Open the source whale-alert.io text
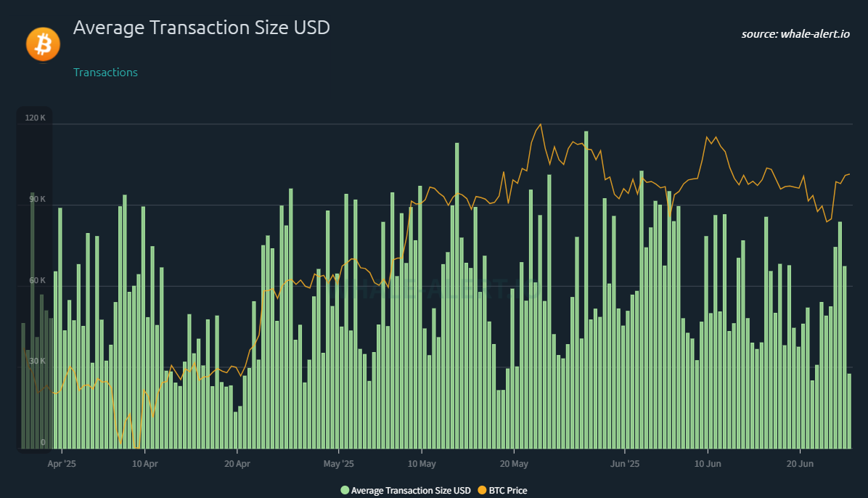 [x=795, y=34]
